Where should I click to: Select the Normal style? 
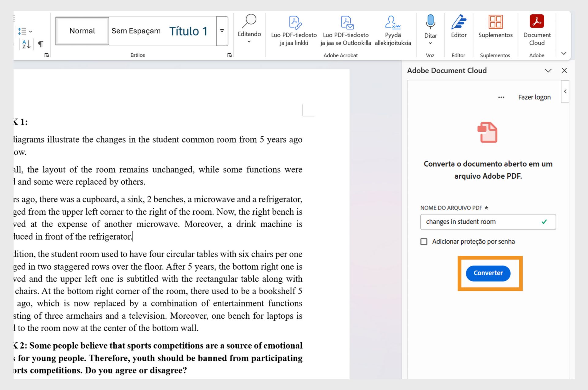click(82, 31)
